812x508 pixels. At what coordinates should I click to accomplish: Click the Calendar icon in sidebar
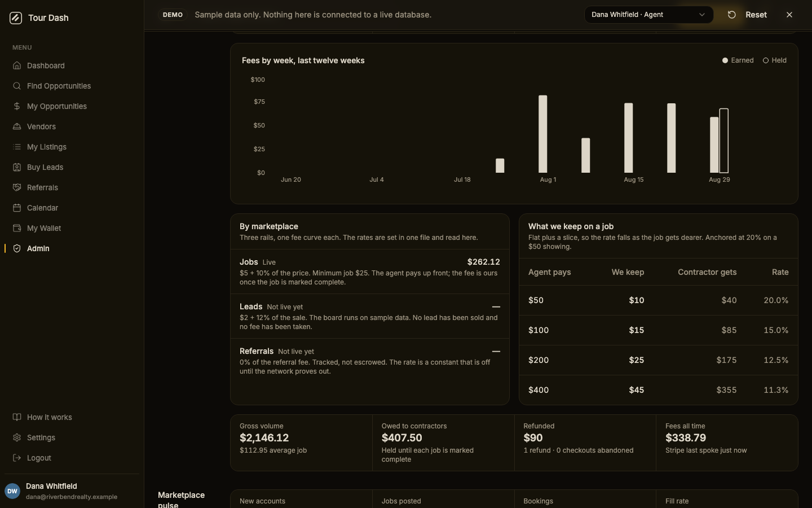click(17, 208)
